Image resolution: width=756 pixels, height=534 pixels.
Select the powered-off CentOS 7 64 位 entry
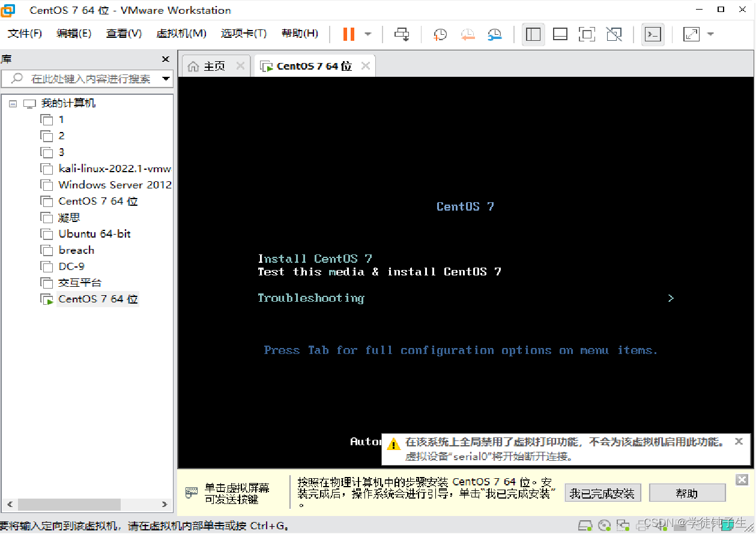[98, 201]
